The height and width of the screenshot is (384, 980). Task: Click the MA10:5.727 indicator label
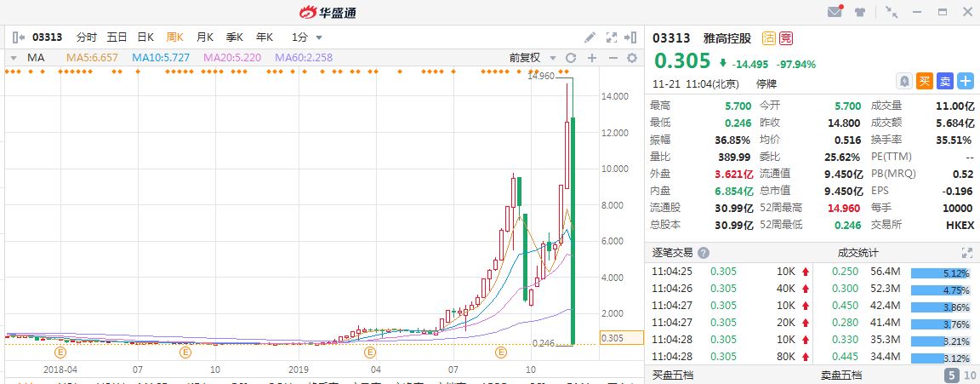coord(161,58)
